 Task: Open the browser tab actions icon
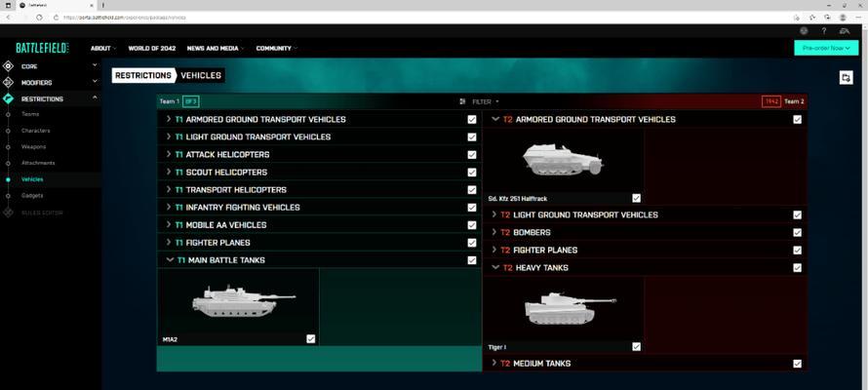coord(8,5)
